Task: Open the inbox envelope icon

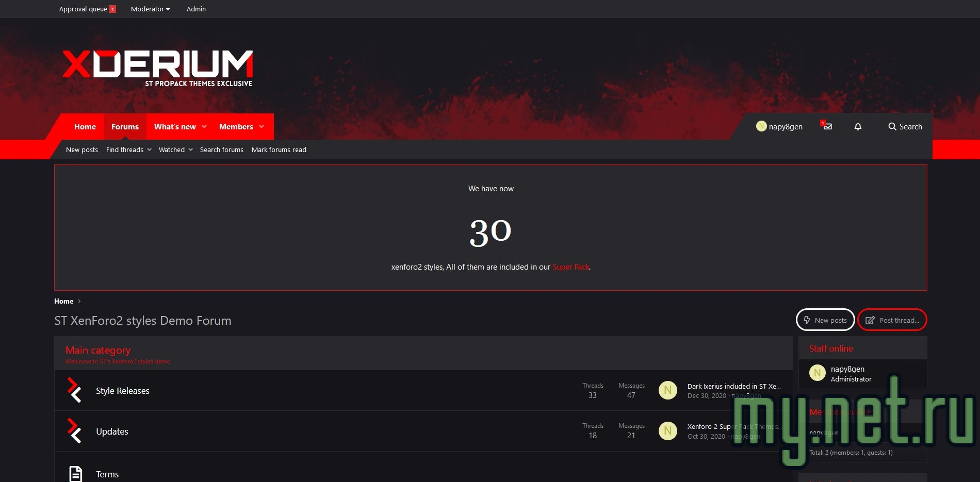Action: pyautogui.click(x=827, y=126)
